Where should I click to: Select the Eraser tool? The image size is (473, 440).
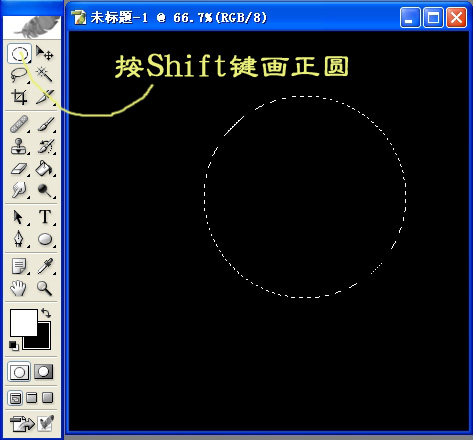point(19,168)
